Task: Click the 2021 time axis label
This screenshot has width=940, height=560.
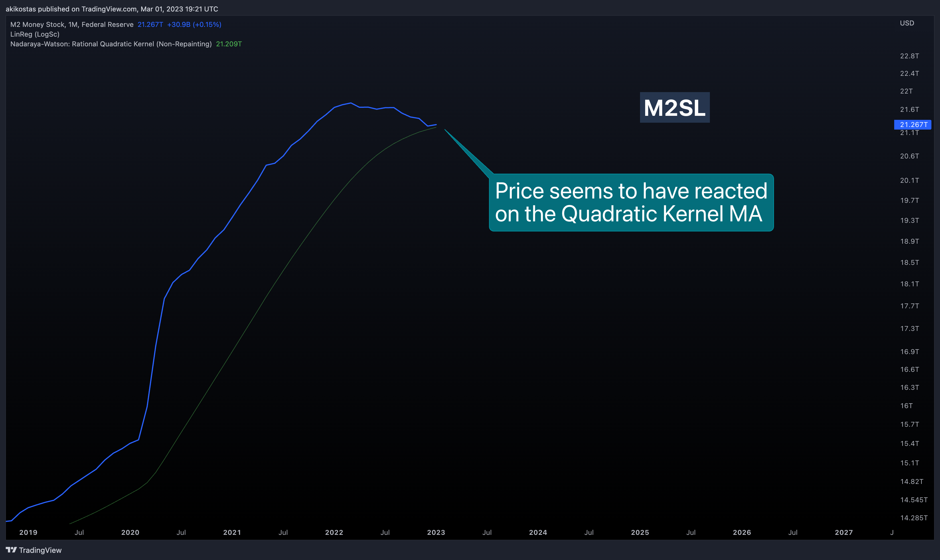Action: (232, 533)
